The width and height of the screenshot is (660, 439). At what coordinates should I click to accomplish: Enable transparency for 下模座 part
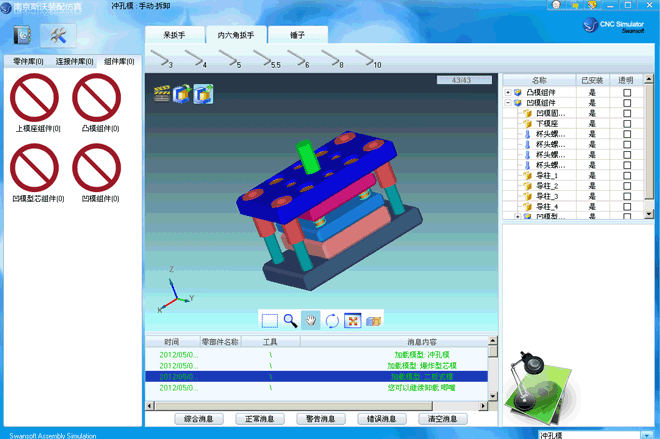(x=627, y=124)
